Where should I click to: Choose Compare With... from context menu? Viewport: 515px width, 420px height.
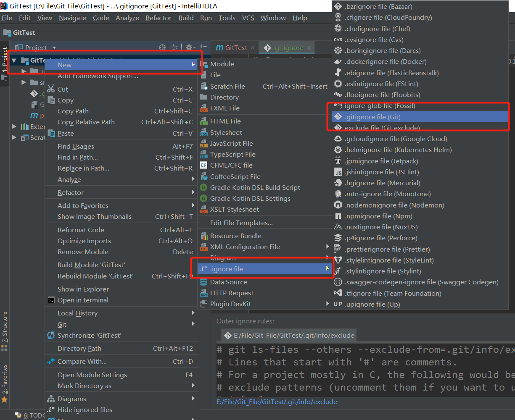[x=121, y=361]
